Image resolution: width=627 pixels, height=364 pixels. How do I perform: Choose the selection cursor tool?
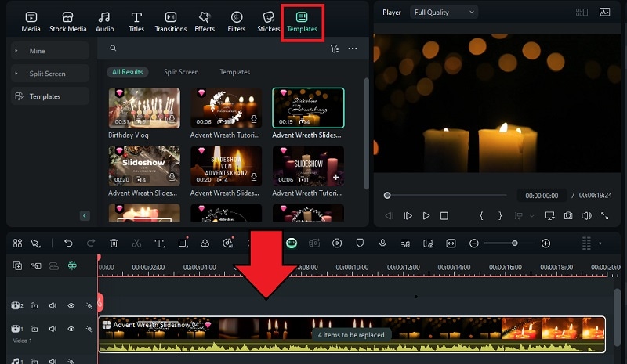pos(36,243)
